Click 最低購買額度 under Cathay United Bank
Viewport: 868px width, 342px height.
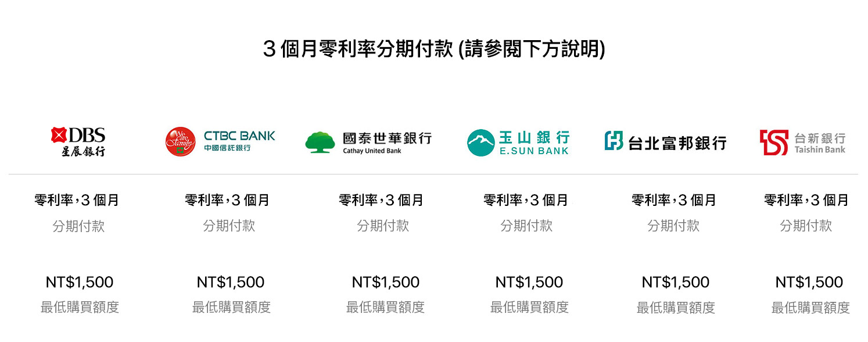[x=385, y=308]
